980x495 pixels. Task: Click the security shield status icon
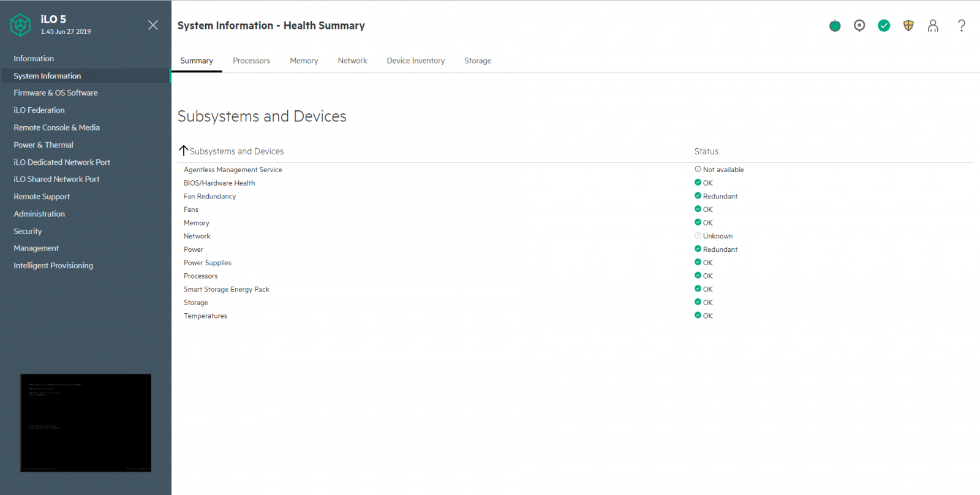pos(908,26)
